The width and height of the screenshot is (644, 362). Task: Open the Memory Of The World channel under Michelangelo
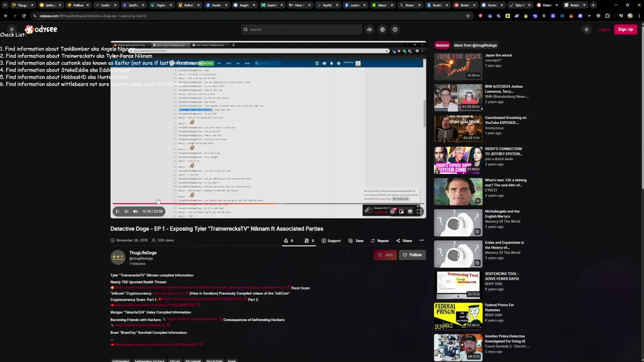tap(503, 222)
